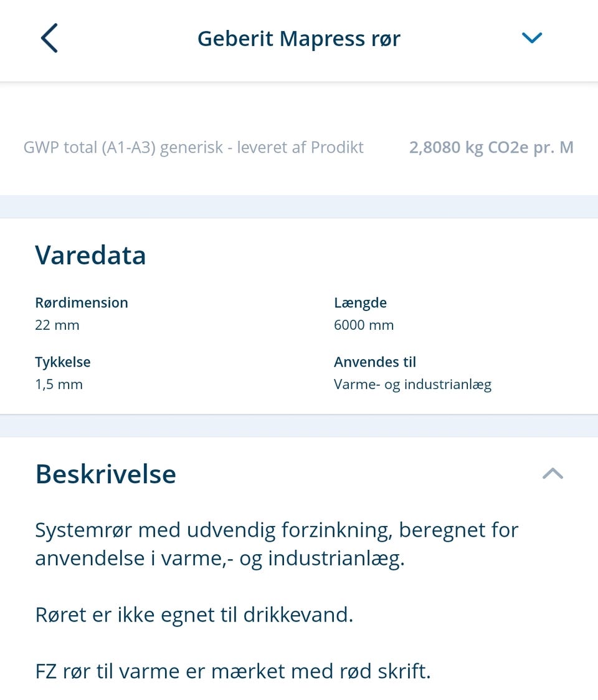This screenshot has width=598, height=700.
Task: Select the Anvendes til label
Action: (x=375, y=362)
